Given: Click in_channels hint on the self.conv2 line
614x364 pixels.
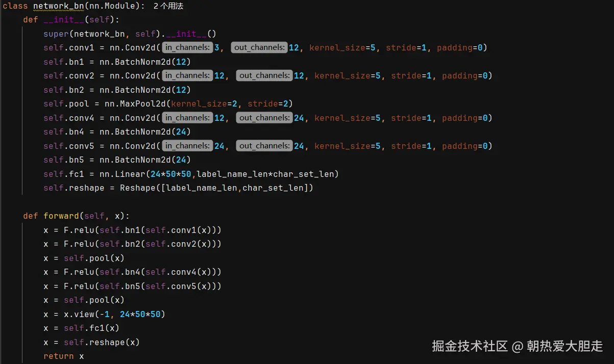Looking at the screenshot, I should click(187, 76).
